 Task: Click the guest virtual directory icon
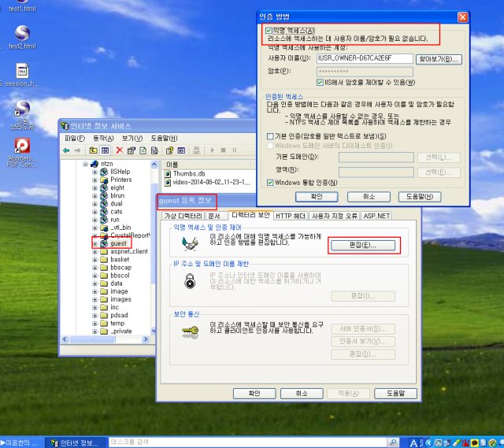[104, 243]
